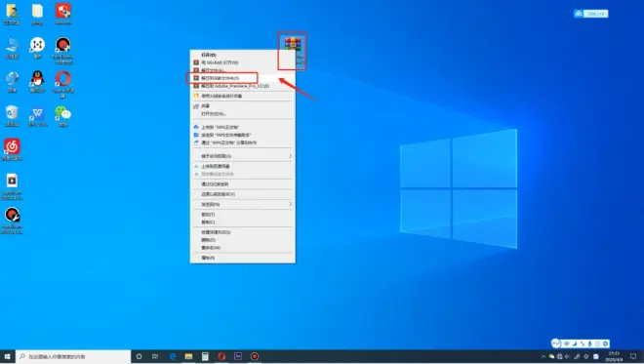644x364 pixels.
Task: Select the WeChat desktop icon
Action: 62,116
